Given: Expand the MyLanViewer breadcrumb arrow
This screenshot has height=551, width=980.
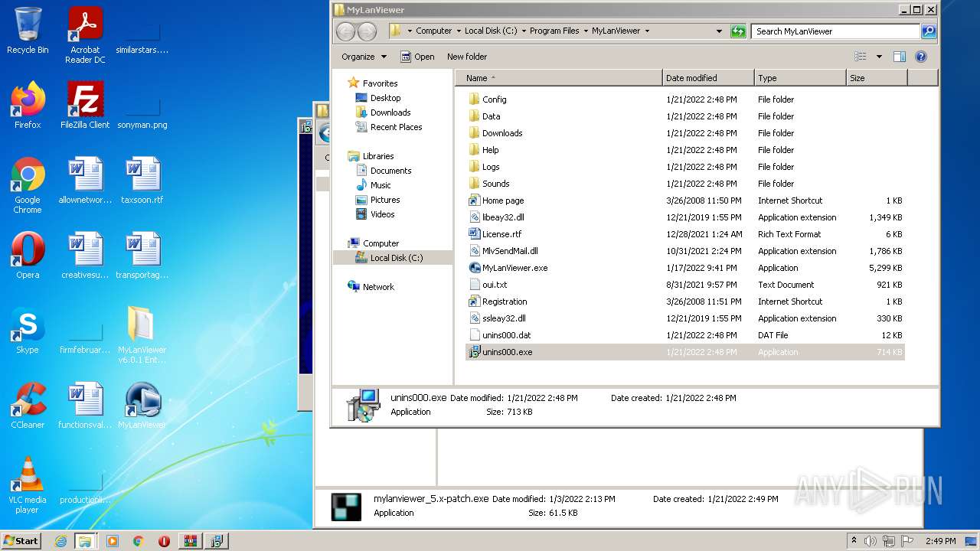Looking at the screenshot, I should pyautogui.click(x=647, y=31).
